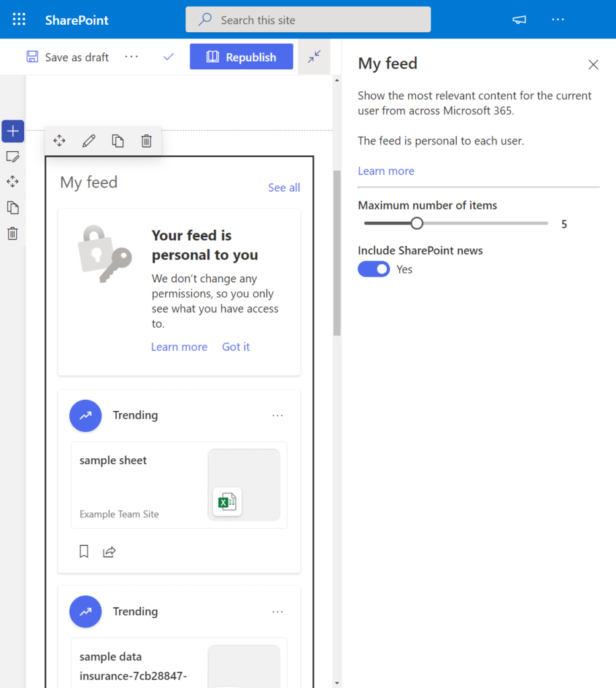This screenshot has height=688, width=616.
Task: Click the See all link in My feed
Action: [x=284, y=188]
